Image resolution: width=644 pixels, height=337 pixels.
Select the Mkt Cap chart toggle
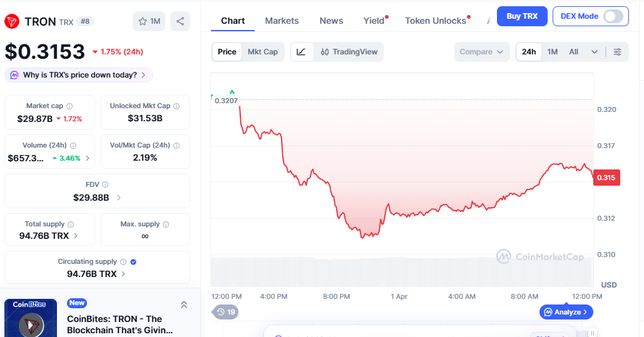coord(263,52)
